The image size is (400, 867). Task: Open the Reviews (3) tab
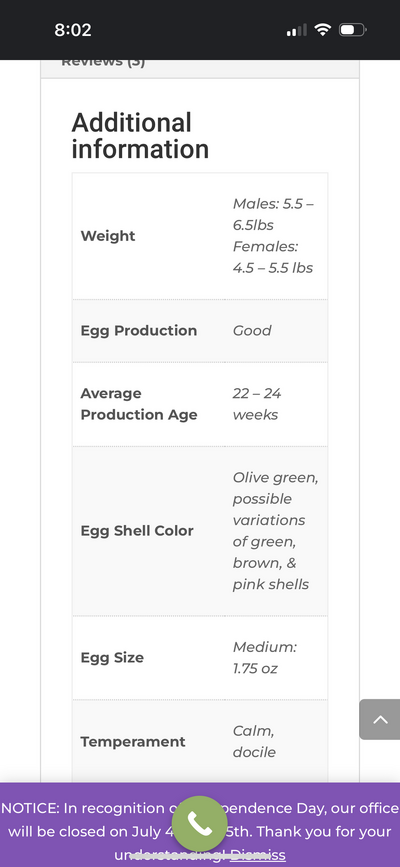point(103,62)
